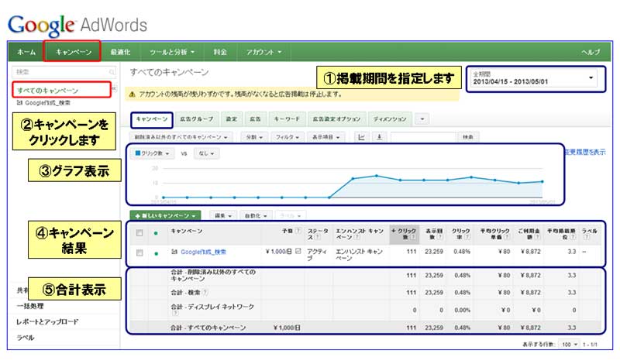Viewport: 620px width, 364px height.
Task: Open the ヘルプ link
Action: tap(591, 52)
